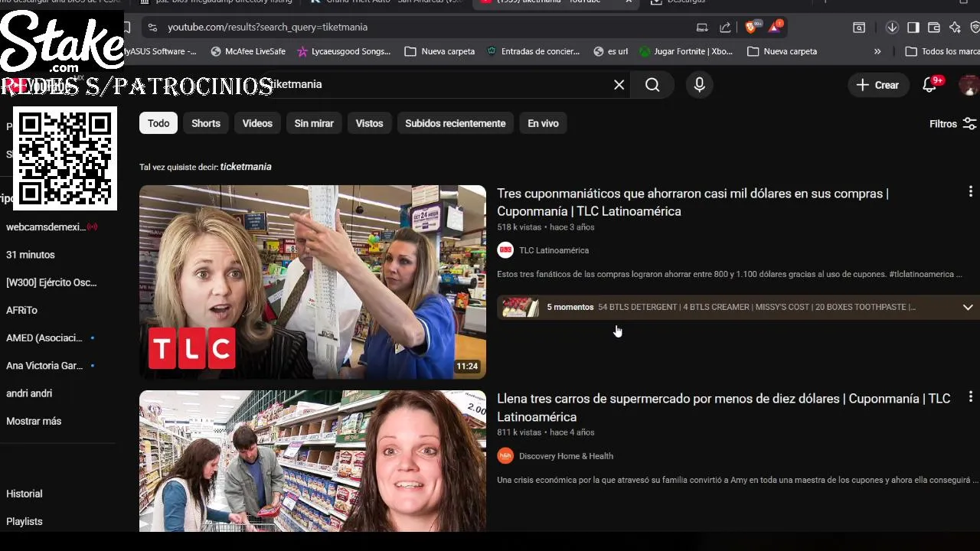Open Nueva carpeta folder beside Jugar Fortnite
Viewport: 980px width, 551px height.
point(782,51)
